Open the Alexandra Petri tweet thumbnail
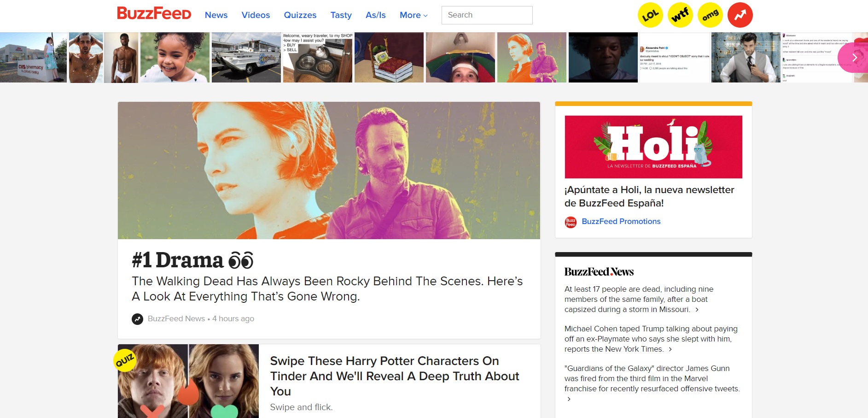 pos(675,58)
